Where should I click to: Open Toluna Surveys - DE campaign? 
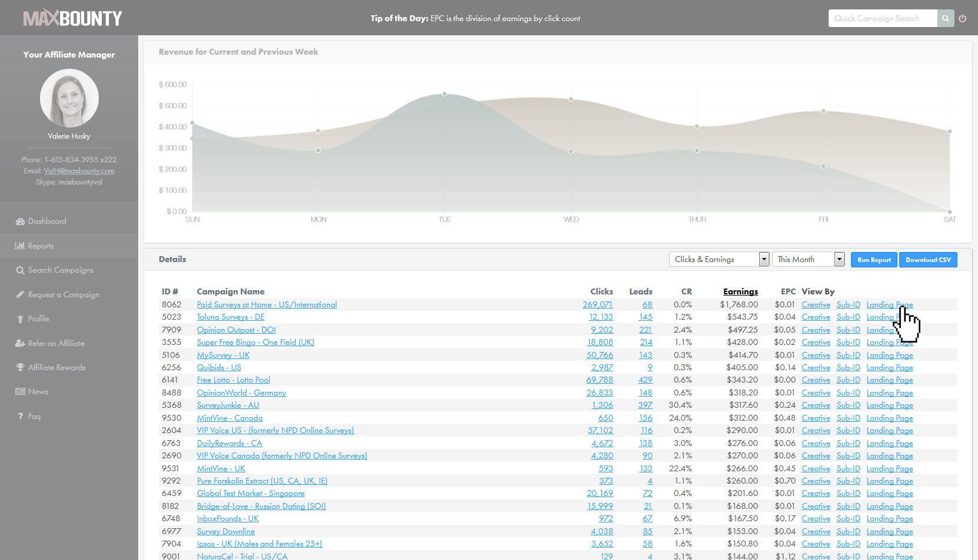(231, 317)
